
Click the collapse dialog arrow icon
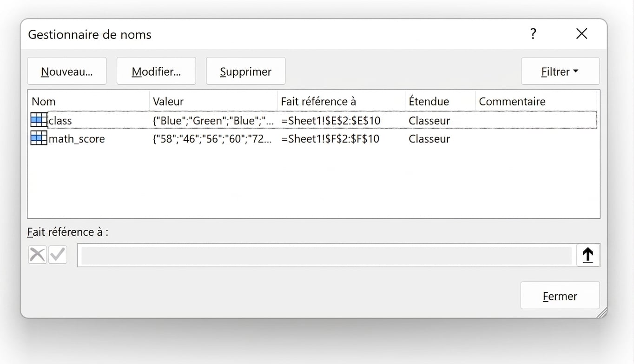[x=588, y=255]
